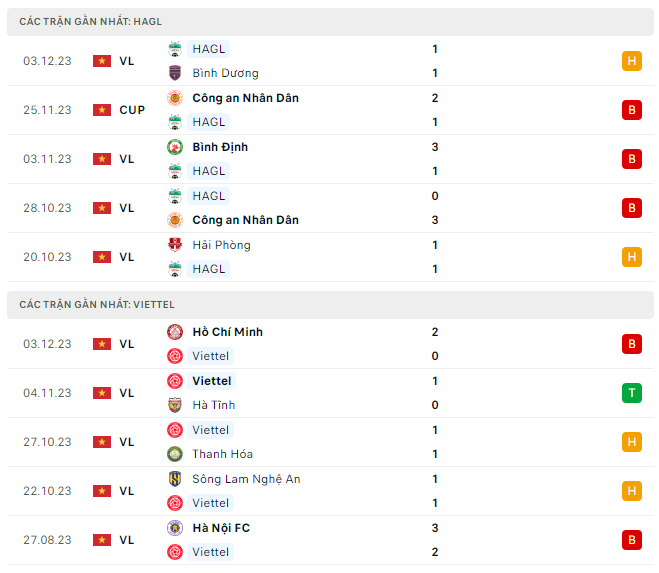Click the Bình Định club crest icon

[175, 147]
